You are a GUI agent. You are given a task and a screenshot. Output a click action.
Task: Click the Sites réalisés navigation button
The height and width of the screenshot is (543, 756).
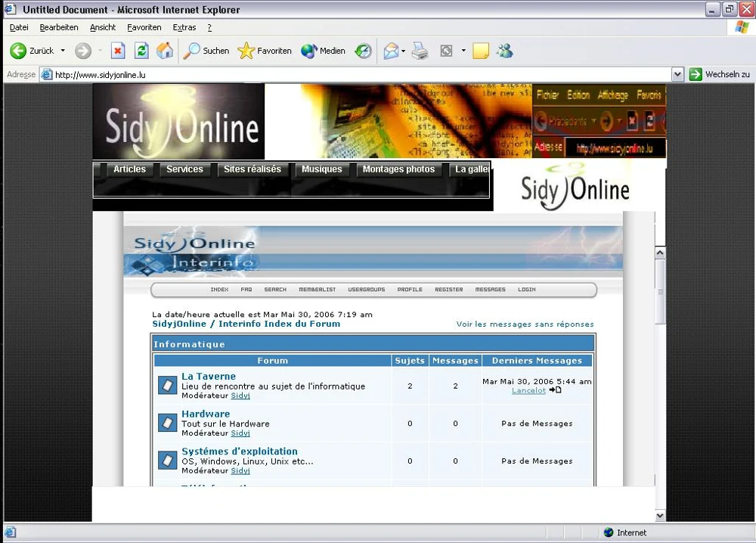(x=253, y=169)
